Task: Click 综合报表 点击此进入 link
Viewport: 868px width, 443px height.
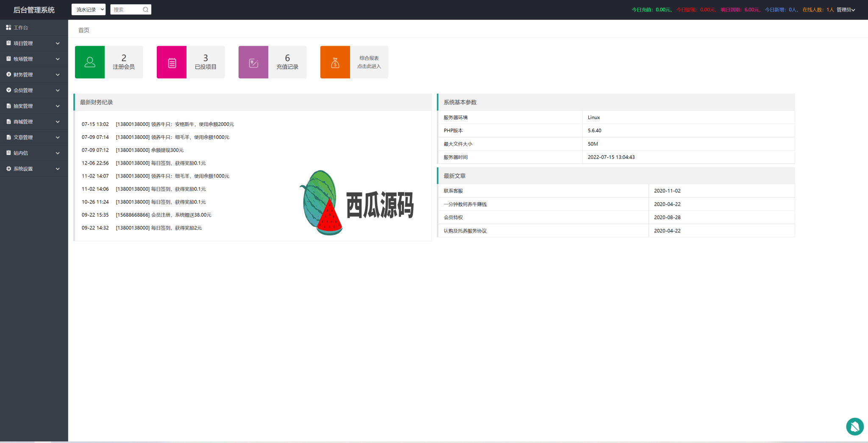Action: point(369,62)
